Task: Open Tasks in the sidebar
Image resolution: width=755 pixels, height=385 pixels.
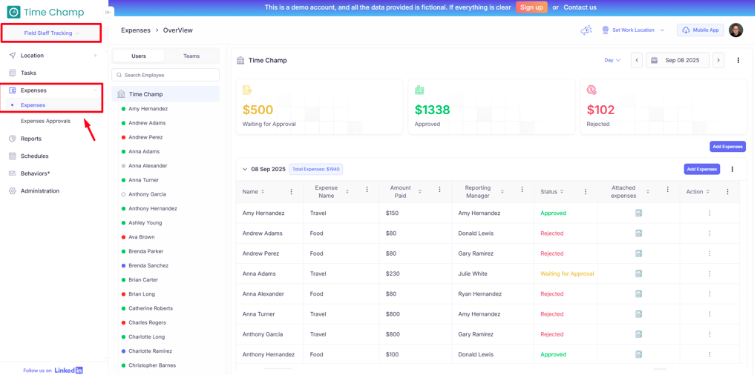Action: [28, 73]
